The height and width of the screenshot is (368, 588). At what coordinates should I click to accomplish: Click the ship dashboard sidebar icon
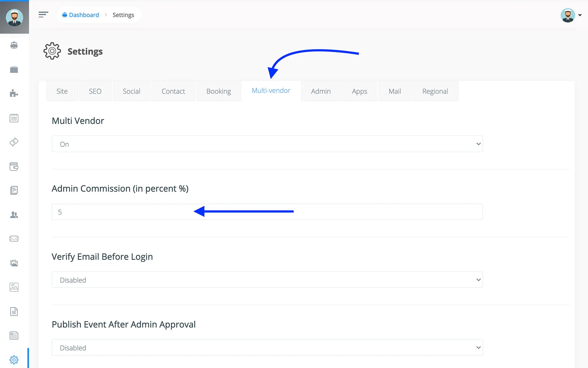click(14, 45)
